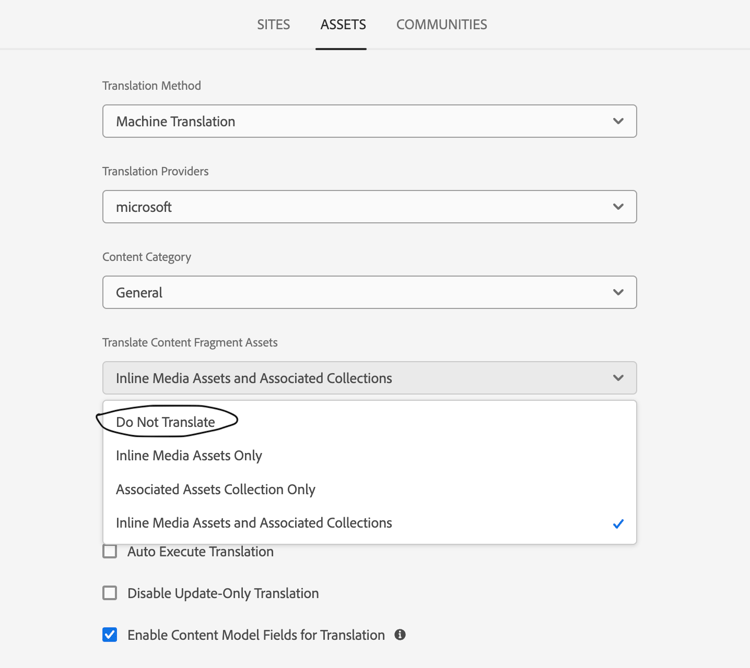This screenshot has height=668, width=750.
Task: Choose Do Not Translate option
Action: [x=166, y=422]
